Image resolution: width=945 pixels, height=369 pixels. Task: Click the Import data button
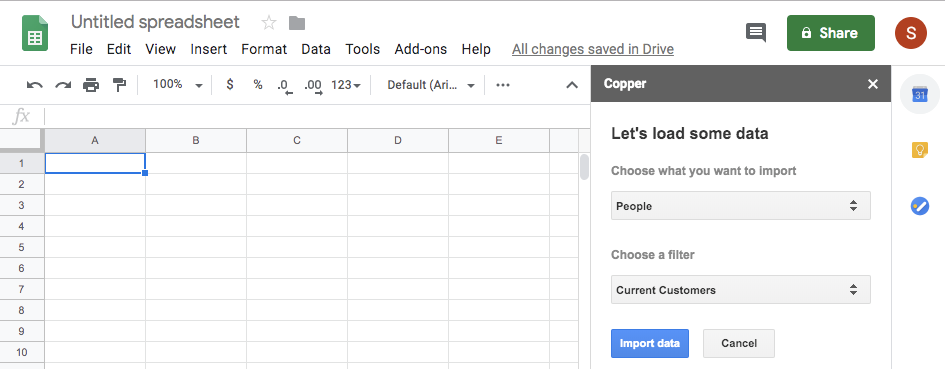pyautogui.click(x=650, y=343)
